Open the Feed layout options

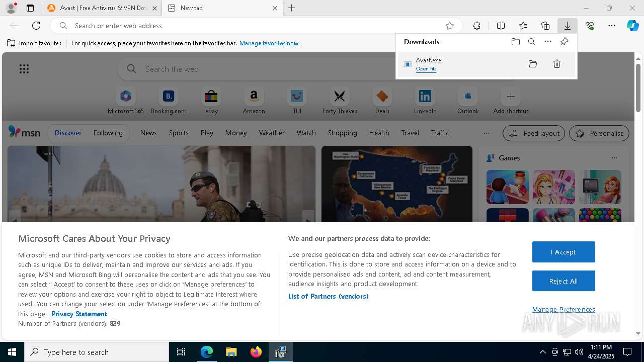pos(534,133)
